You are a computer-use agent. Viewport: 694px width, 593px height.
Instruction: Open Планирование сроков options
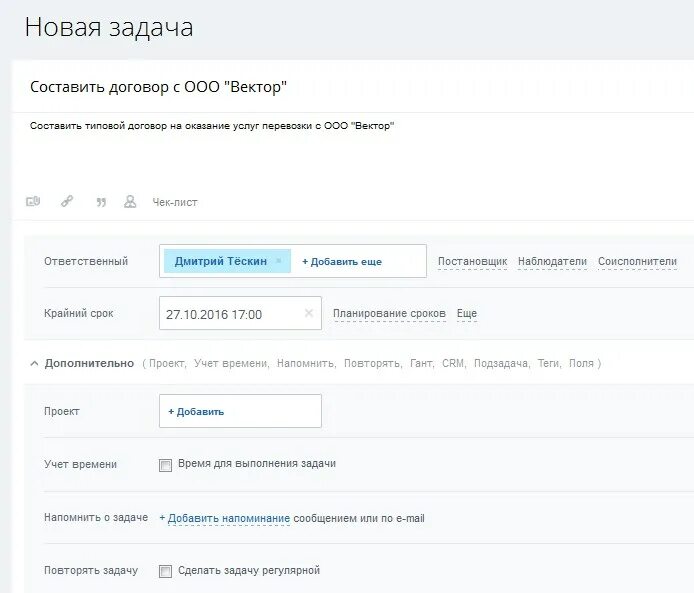click(389, 313)
